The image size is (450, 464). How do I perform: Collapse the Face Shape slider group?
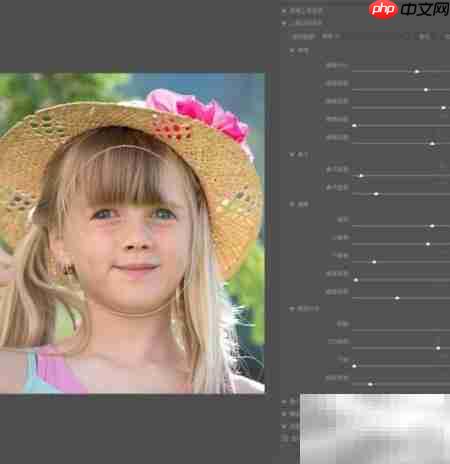point(292,309)
